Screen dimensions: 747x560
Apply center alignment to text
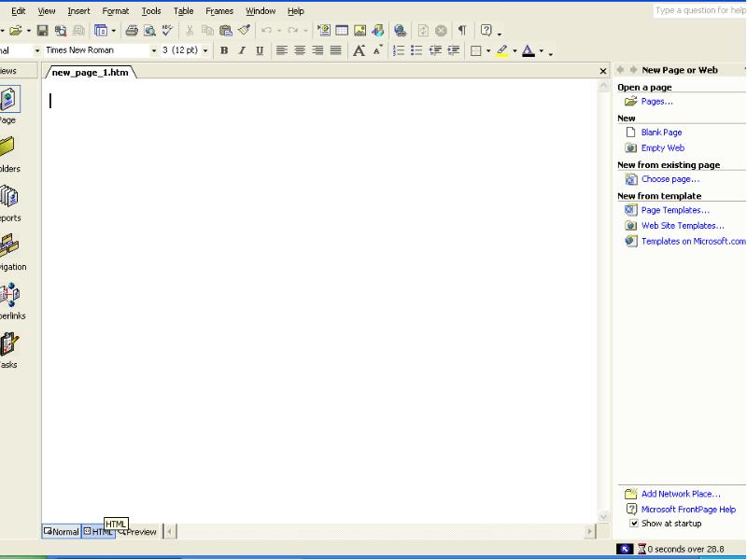300,50
